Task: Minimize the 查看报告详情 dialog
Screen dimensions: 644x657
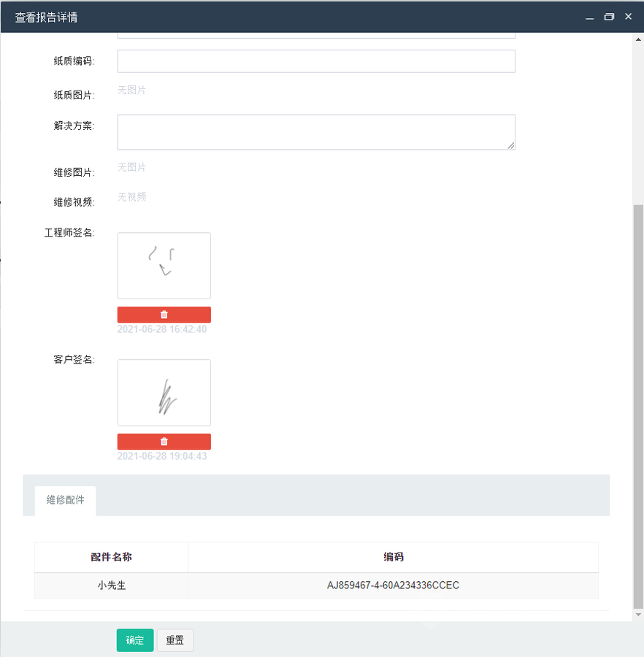Action: [589, 17]
